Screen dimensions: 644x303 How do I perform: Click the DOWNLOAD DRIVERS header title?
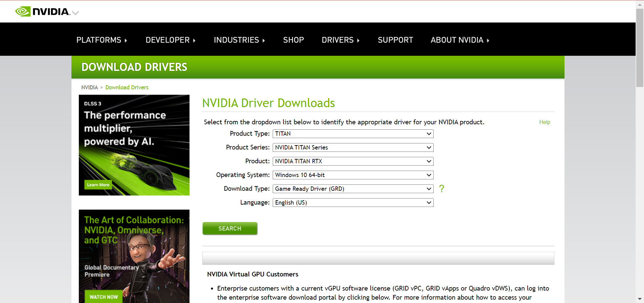click(134, 67)
